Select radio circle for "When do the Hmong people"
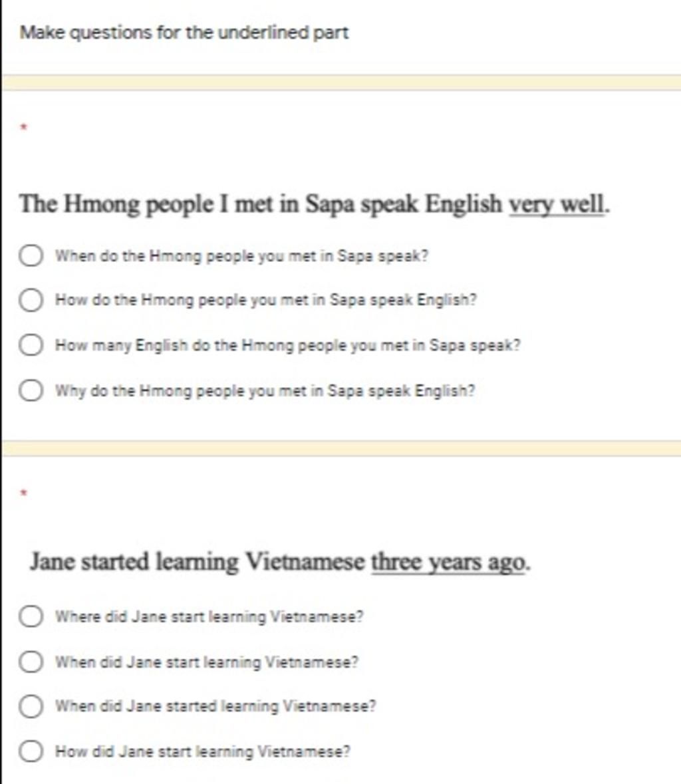The height and width of the screenshot is (784, 681). coord(31,255)
